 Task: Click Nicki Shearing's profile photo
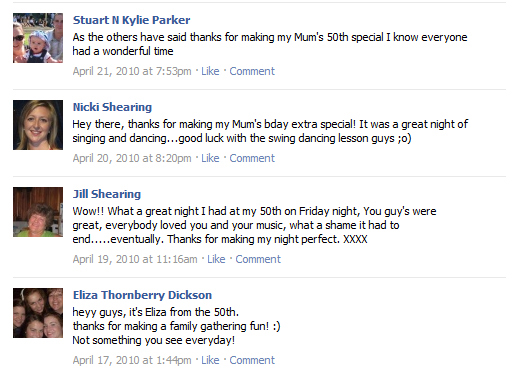pyautogui.click(x=38, y=125)
